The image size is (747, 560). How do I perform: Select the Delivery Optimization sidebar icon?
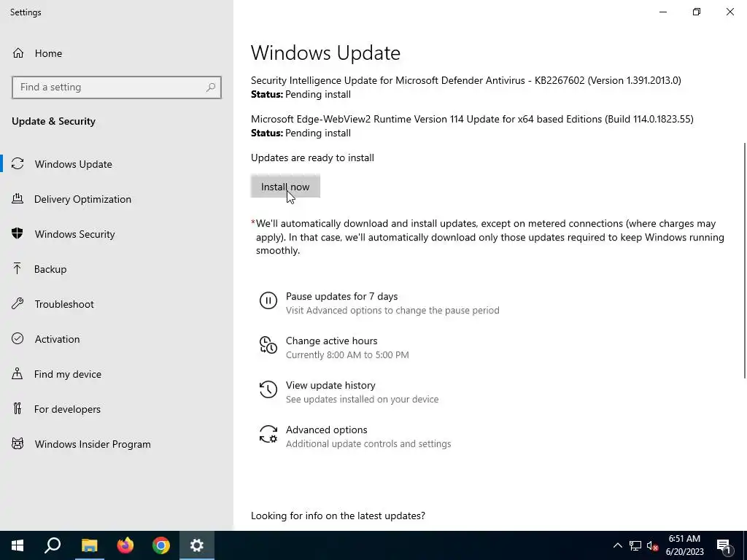pos(18,198)
